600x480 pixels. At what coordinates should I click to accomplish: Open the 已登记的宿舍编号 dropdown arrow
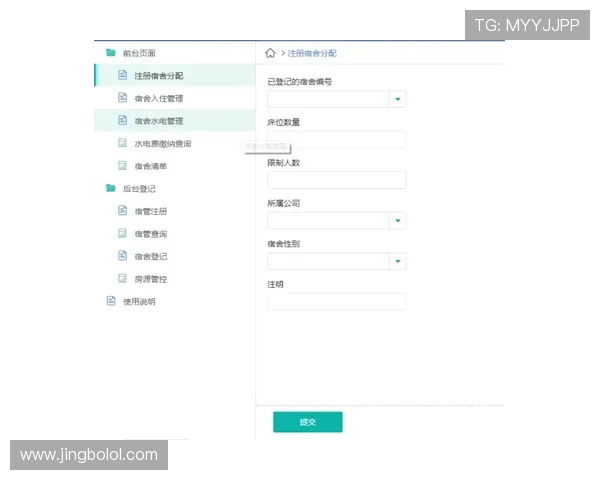(x=398, y=99)
